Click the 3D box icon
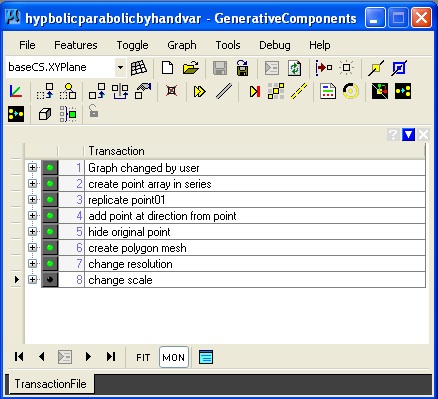 [x=45, y=114]
